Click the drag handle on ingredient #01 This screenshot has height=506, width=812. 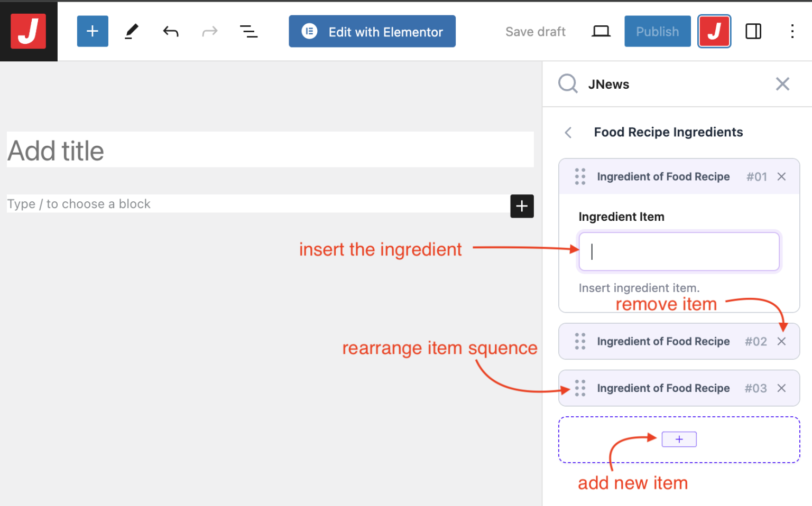pos(580,176)
